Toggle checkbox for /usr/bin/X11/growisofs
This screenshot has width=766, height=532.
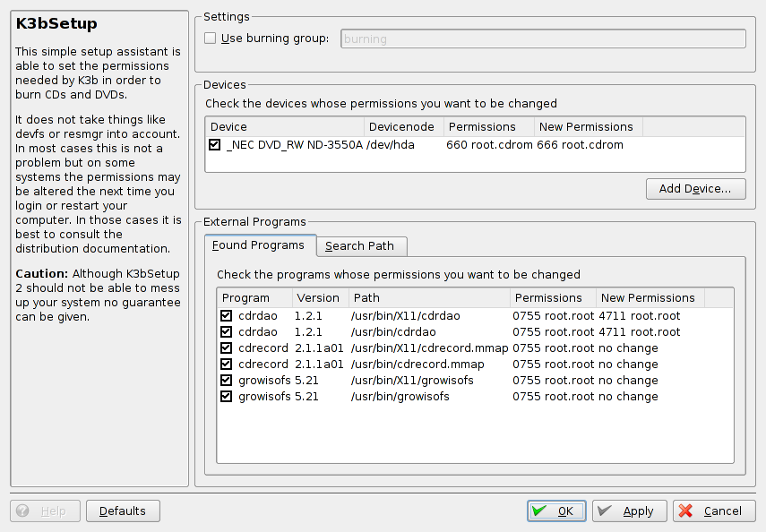[227, 381]
